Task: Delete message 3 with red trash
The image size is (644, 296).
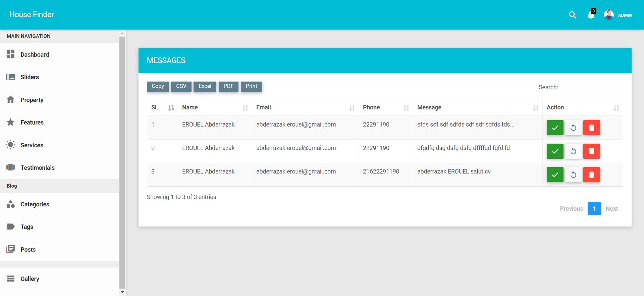Action: coord(592,175)
